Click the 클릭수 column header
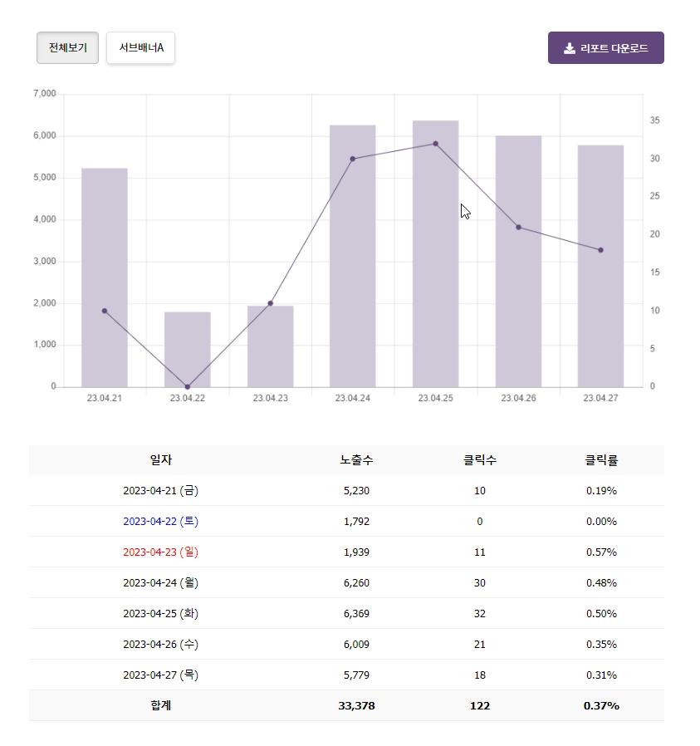 click(480, 460)
